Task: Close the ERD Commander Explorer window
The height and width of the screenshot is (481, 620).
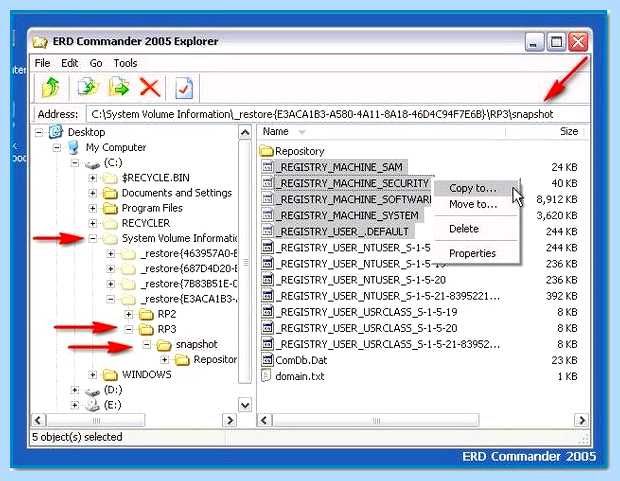Action: [578, 42]
